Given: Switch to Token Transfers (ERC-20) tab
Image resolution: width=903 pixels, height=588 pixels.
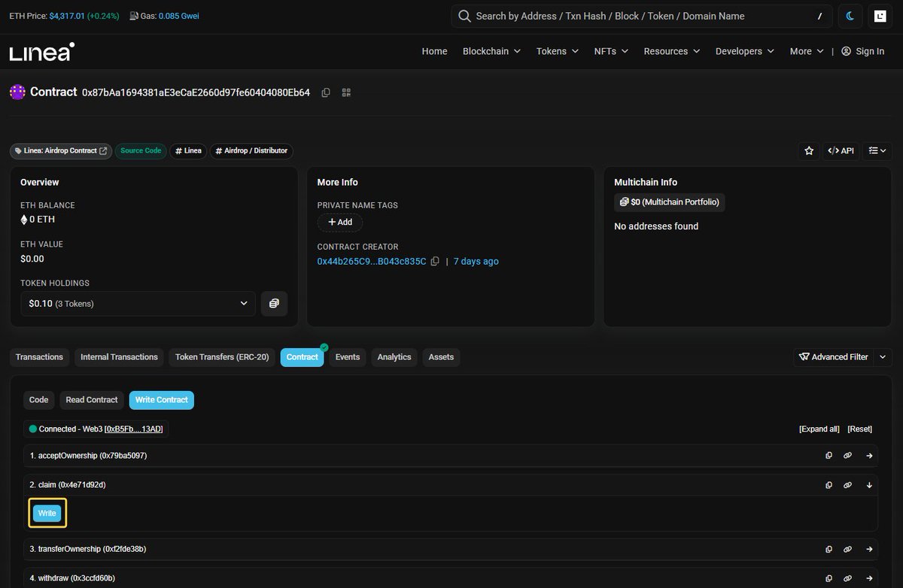Looking at the screenshot, I should click(222, 357).
